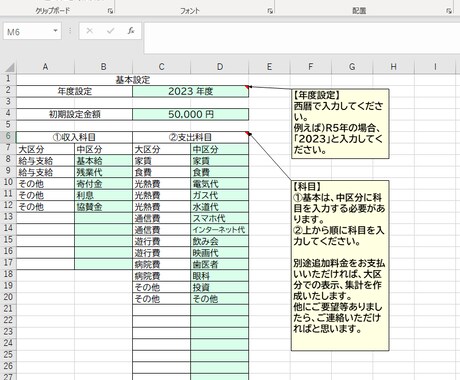Click the ②支出科目 header cell
Image resolution: width=460 pixels, height=380 pixels.
(x=190, y=137)
